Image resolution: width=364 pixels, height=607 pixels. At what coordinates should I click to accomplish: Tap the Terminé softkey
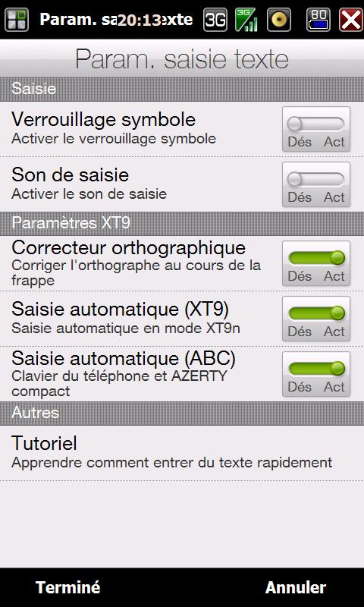68,587
